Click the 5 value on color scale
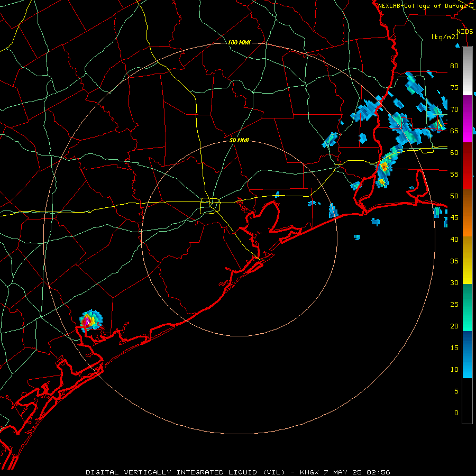This screenshot has height=476, width=476. click(x=456, y=391)
